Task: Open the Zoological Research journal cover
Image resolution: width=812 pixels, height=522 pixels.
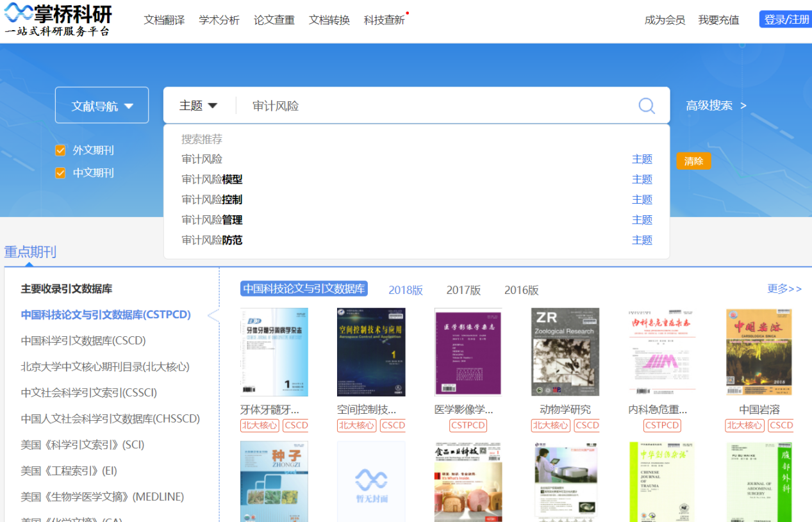Action: tap(565, 352)
